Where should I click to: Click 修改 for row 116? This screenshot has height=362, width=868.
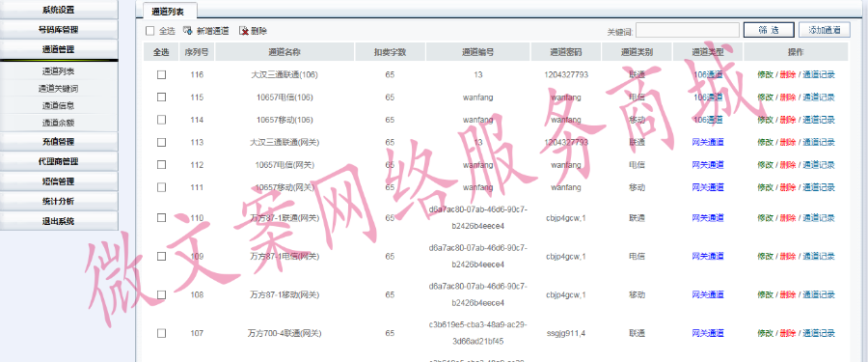pyautogui.click(x=765, y=74)
